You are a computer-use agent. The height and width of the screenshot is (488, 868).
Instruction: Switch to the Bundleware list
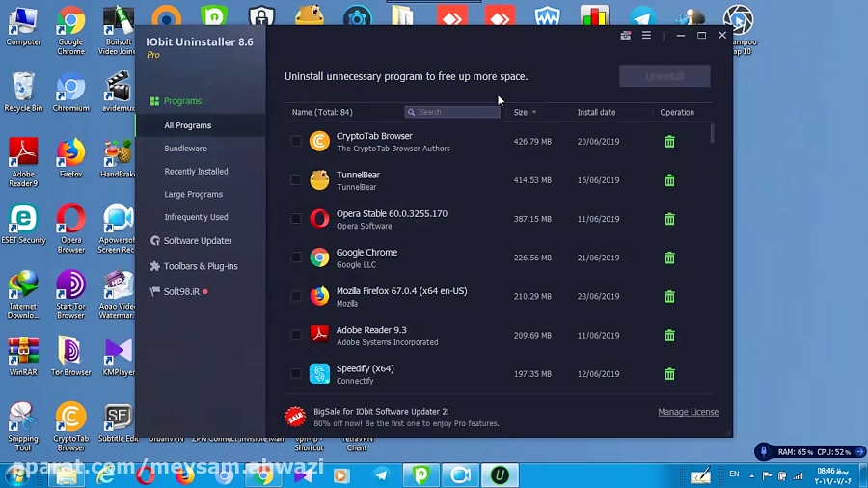[185, 149]
